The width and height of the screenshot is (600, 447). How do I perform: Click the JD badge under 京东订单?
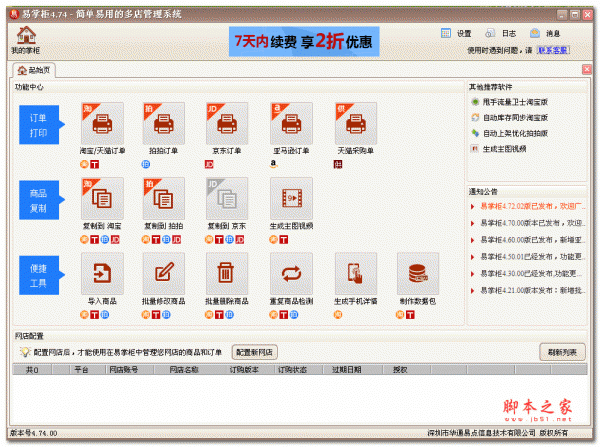pyautogui.click(x=209, y=165)
